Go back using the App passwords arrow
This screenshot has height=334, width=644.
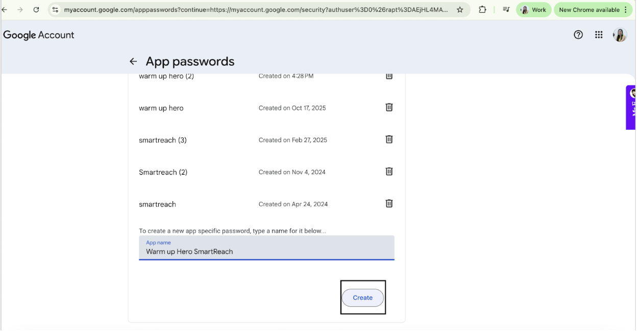133,61
